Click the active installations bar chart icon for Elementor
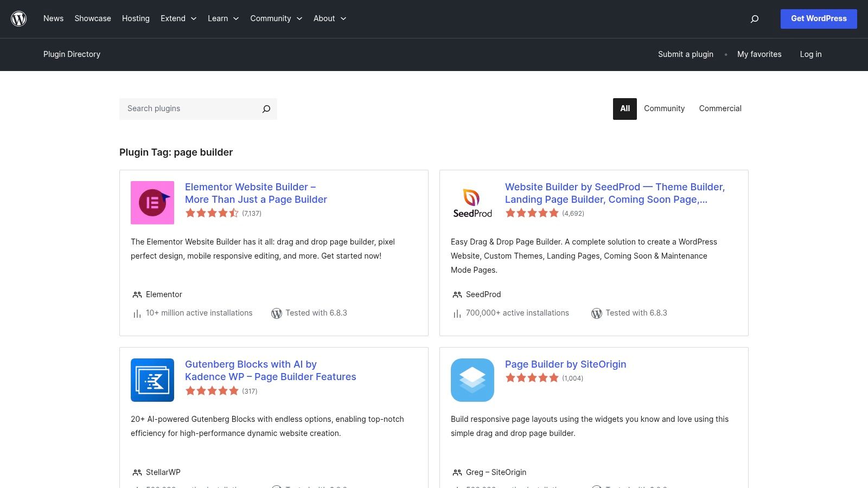 click(x=137, y=313)
